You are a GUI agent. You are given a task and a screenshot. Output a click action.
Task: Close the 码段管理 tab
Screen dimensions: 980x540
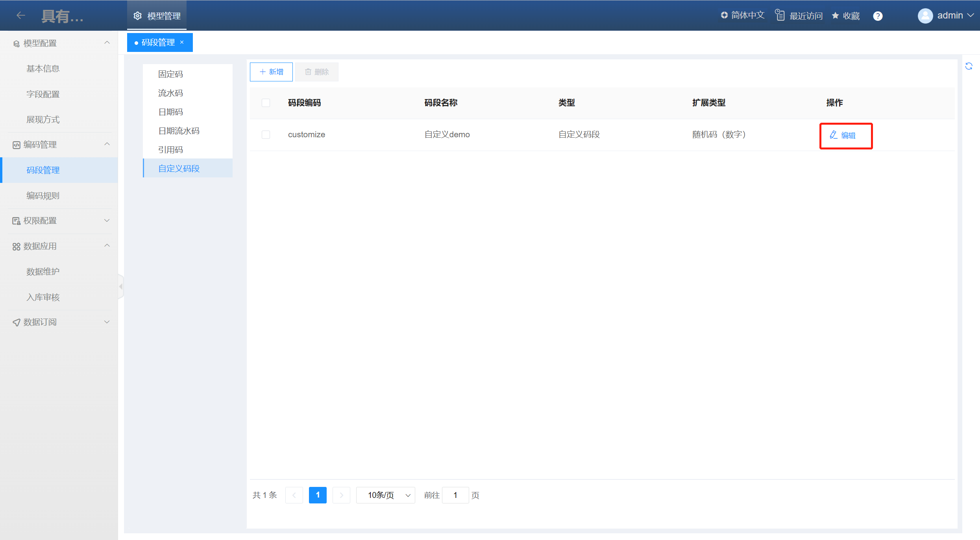[182, 42]
